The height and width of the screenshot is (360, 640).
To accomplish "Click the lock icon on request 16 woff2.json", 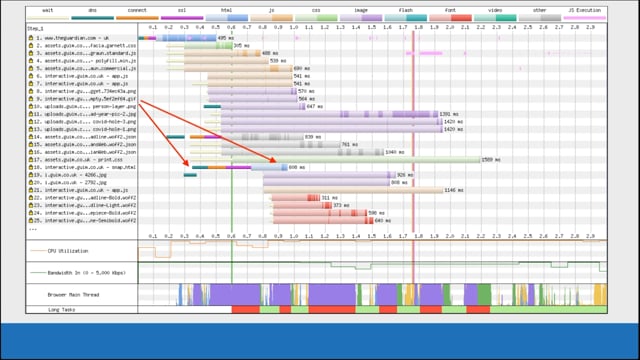I will pos(31,152).
